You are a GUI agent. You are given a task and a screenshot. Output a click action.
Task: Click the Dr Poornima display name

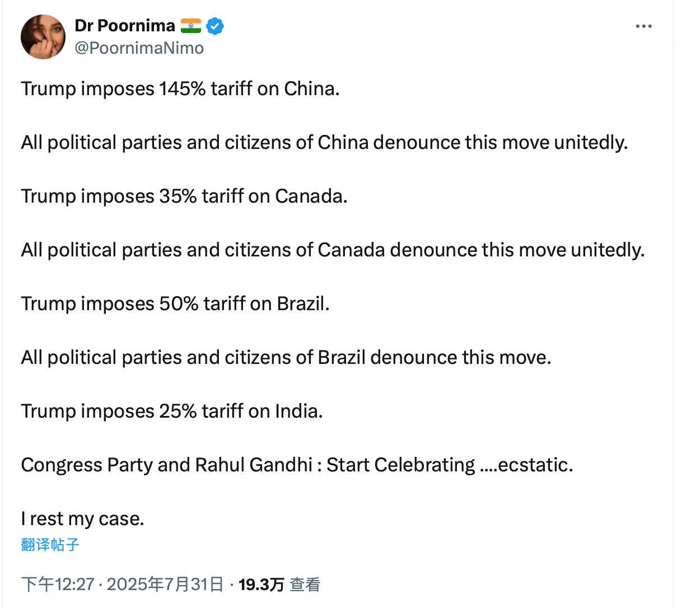(x=125, y=26)
